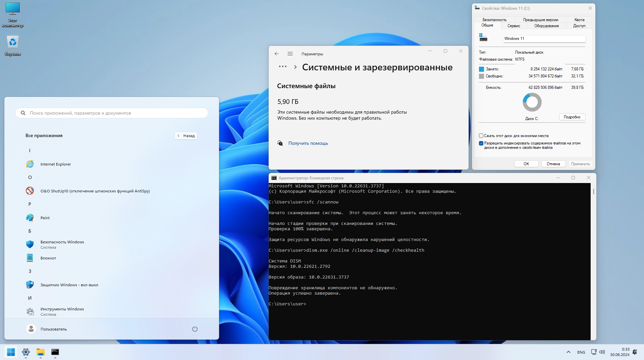Open the Notepad (Блокнот) icon
Screen dimensions: 644x360
pos(30,258)
